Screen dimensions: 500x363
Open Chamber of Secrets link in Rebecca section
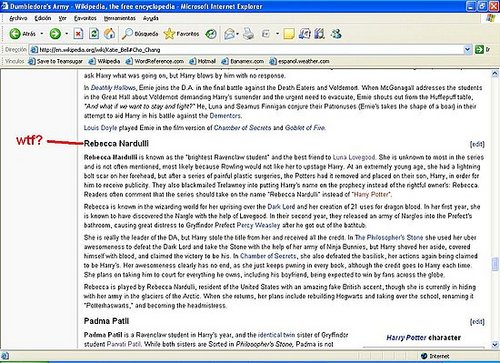click(x=268, y=256)
